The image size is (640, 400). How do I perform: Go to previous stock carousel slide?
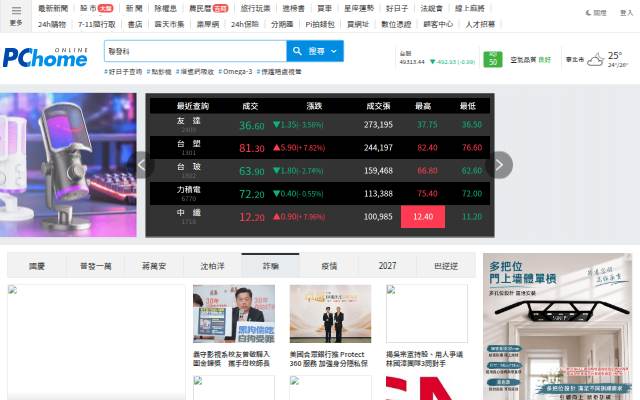[x=142, y=165]
